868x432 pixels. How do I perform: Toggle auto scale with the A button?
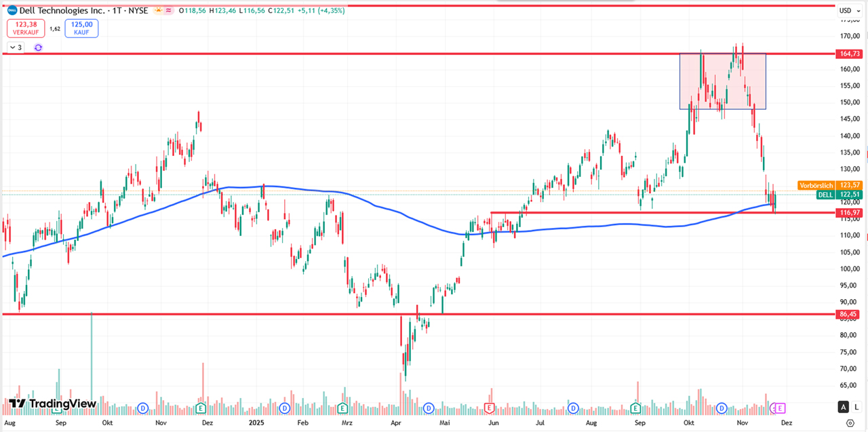(x=843, y=407)
